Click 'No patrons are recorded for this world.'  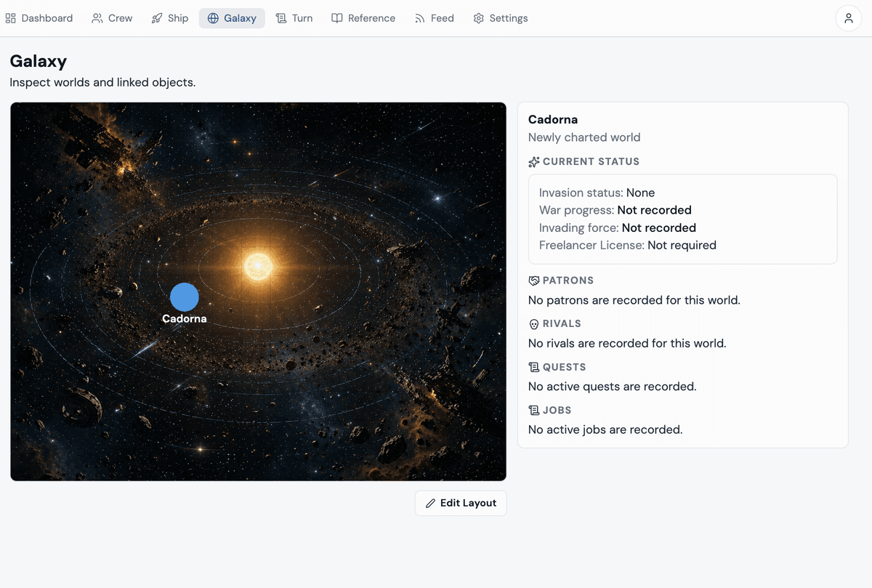click(x=634, y=300)
